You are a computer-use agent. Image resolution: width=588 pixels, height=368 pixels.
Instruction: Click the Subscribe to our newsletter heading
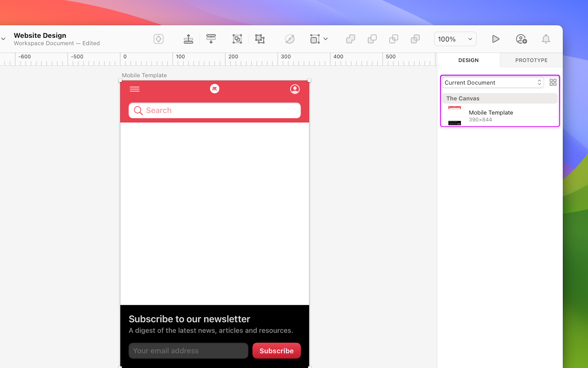(x=189, y=319)
